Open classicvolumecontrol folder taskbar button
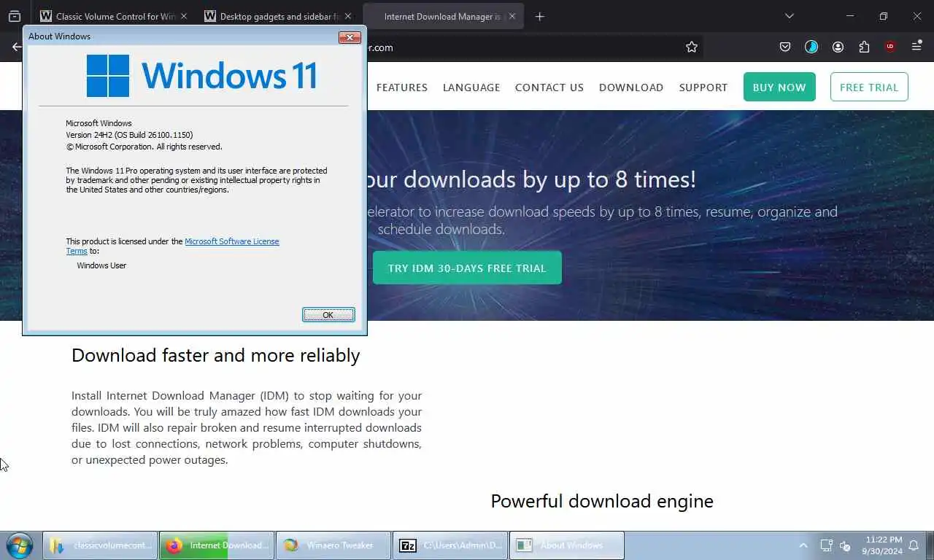 tap(101, 545)
